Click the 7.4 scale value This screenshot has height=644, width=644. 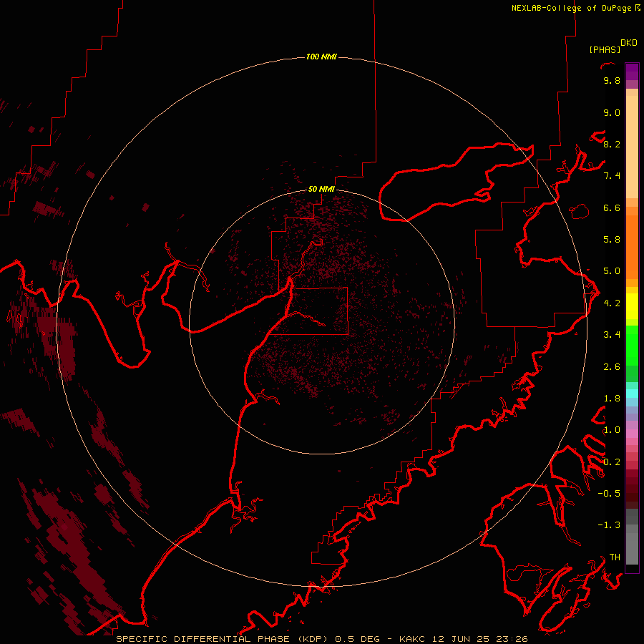pos(612,176)
